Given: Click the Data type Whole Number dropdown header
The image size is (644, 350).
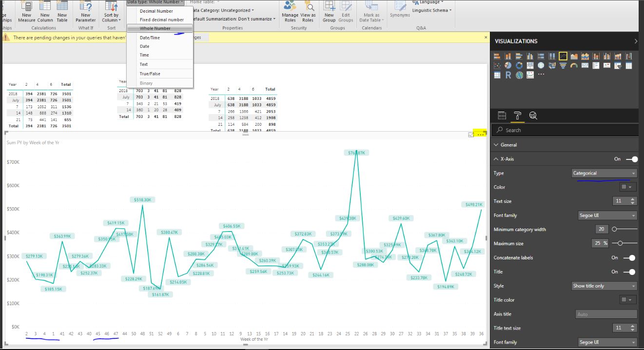Looking at the screenshot, I should click(155, 2).
